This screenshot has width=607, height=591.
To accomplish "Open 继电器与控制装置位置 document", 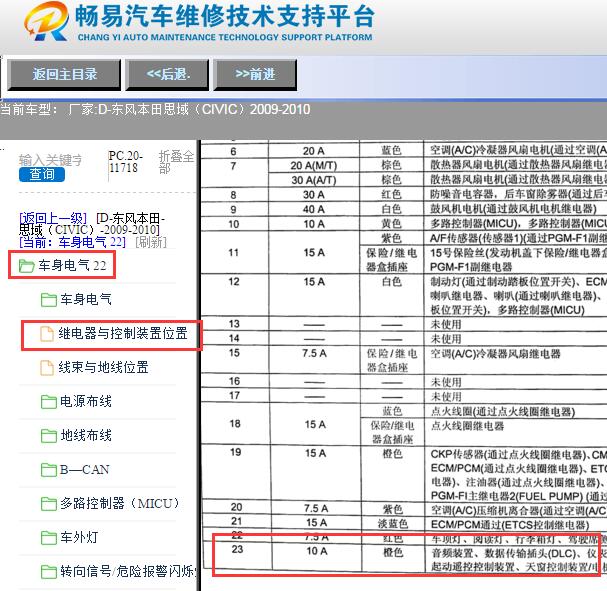I will [123, 333].
